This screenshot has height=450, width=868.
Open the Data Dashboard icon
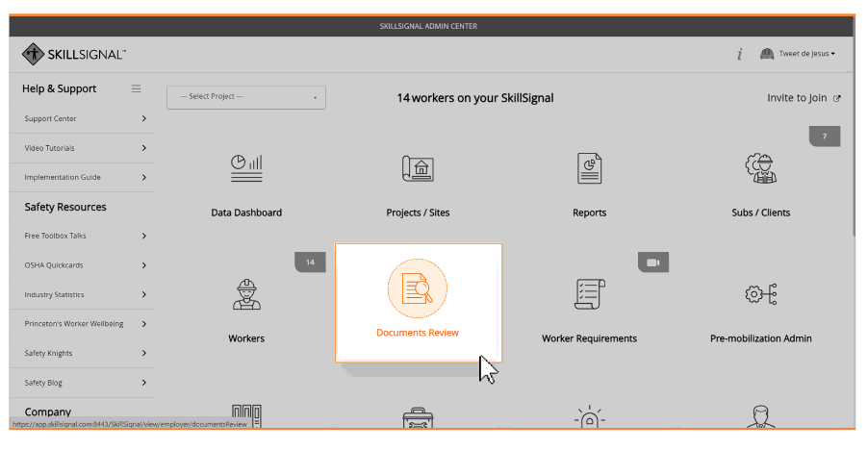[246, 168]
